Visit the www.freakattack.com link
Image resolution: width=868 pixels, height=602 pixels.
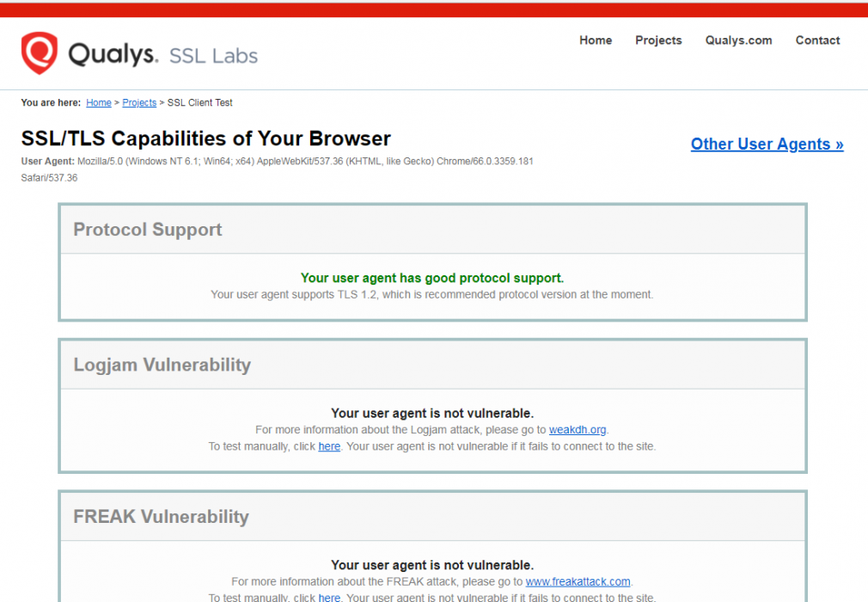click(578, 581)
